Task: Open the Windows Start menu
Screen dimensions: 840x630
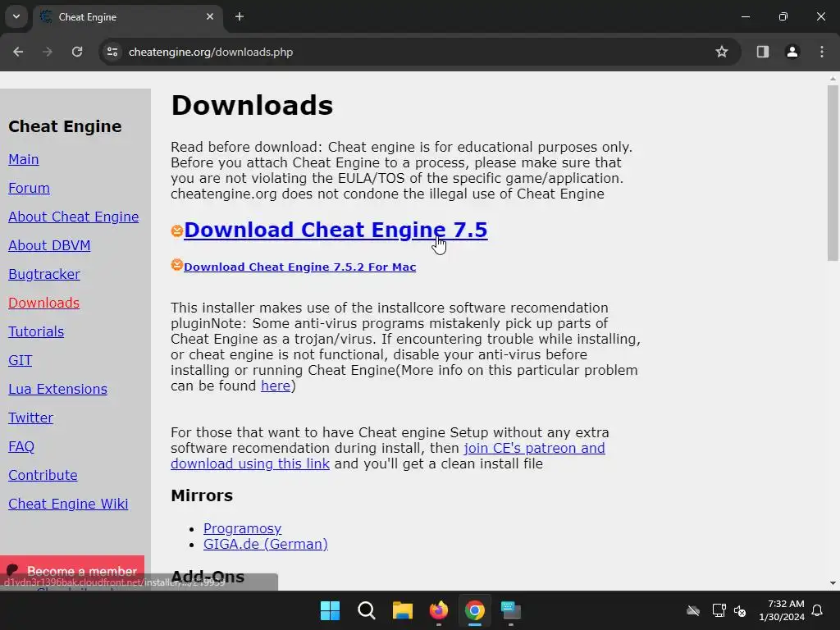Action: tap(330, 610)
